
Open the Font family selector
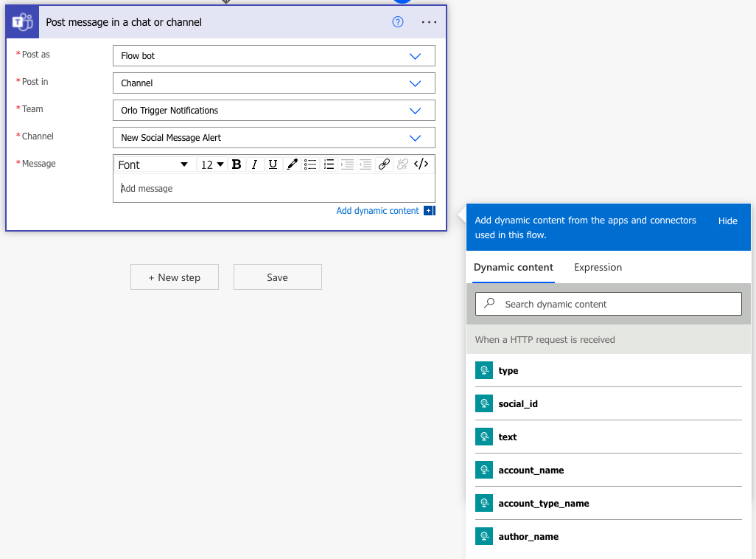[153, 164]
